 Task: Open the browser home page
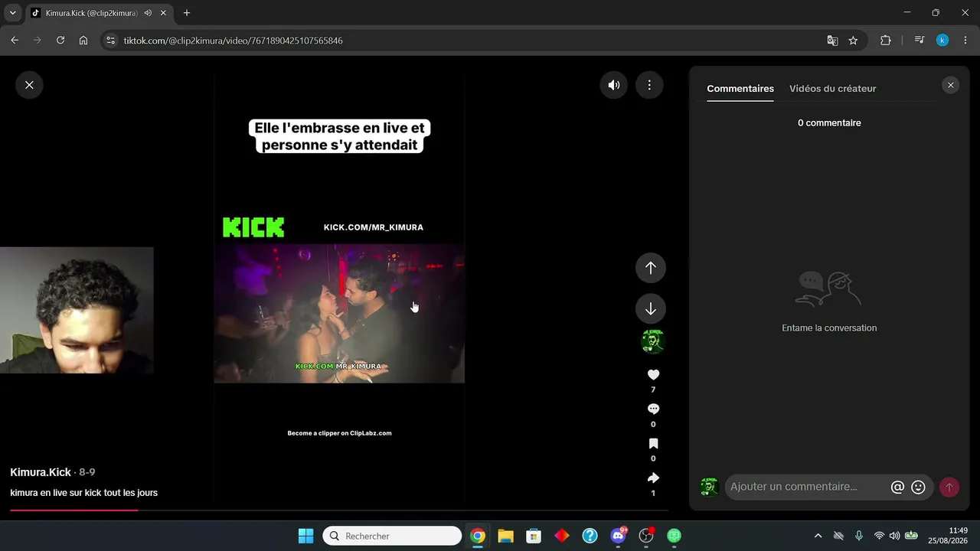(83, 41)
